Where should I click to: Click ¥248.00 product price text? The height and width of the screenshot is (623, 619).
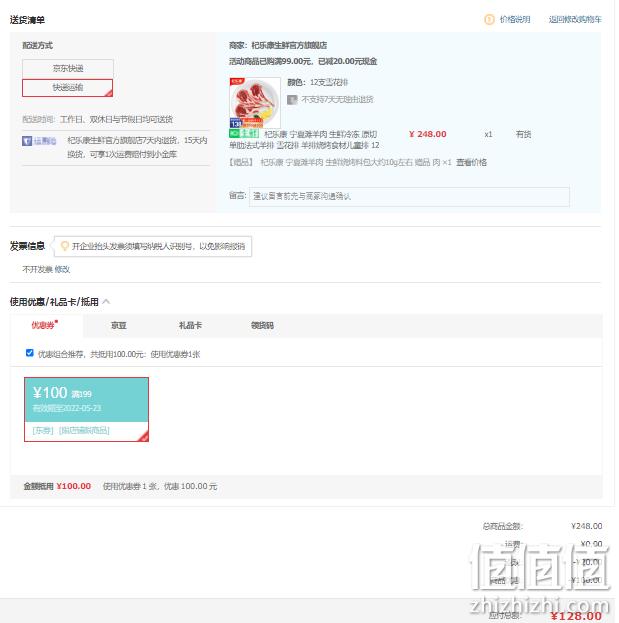click(x=427, y=134)
